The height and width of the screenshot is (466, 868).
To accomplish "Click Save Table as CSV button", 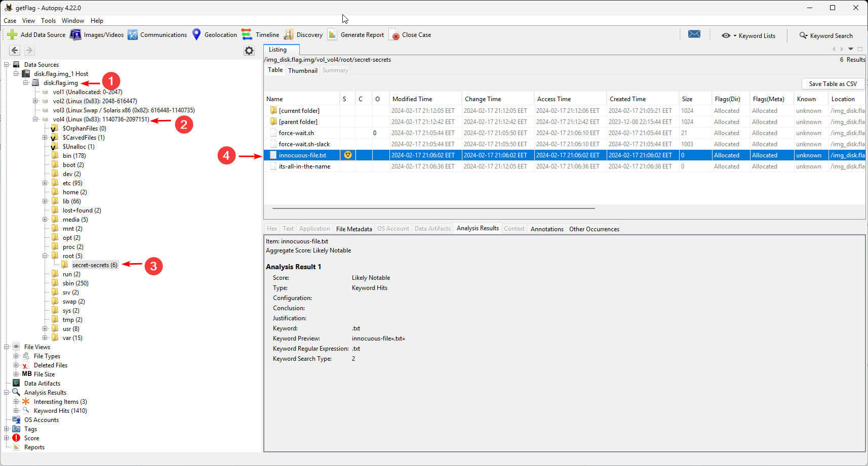I will click(833, 84).
